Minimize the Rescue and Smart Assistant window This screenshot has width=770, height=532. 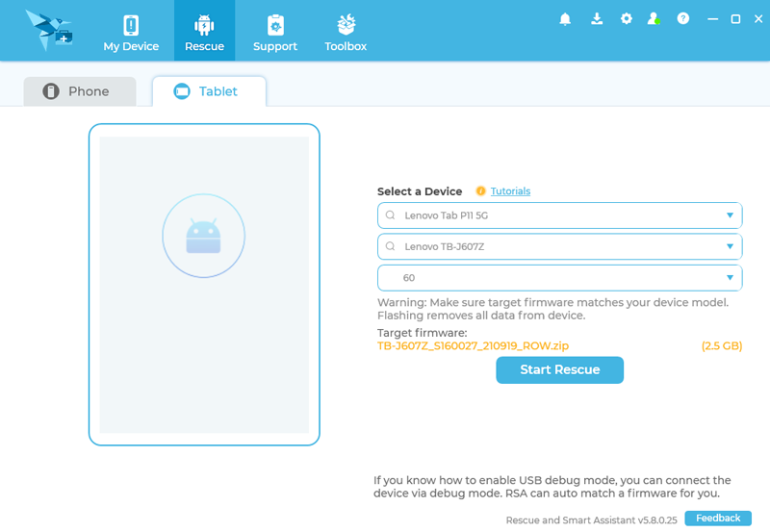(712, 19)
